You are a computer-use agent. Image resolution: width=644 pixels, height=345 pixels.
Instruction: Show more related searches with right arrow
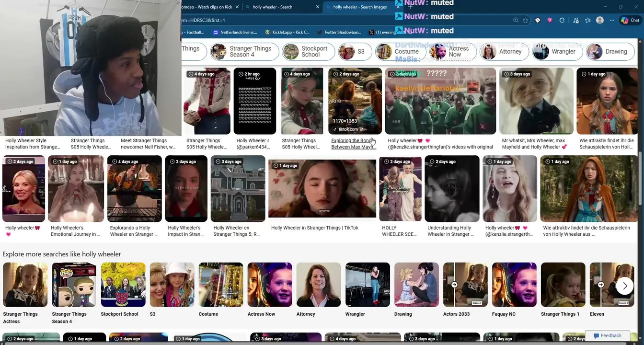(x=624, y=286)
